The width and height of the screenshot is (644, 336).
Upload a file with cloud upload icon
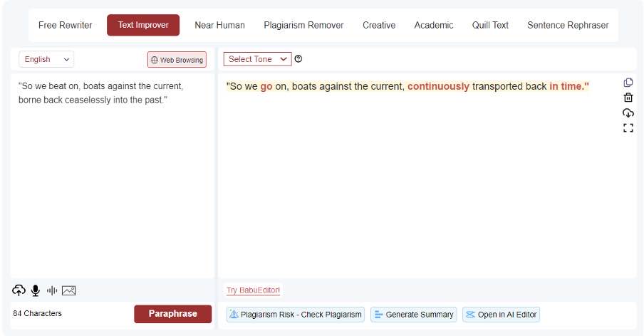pyautogui.click(x=19, y=290)
